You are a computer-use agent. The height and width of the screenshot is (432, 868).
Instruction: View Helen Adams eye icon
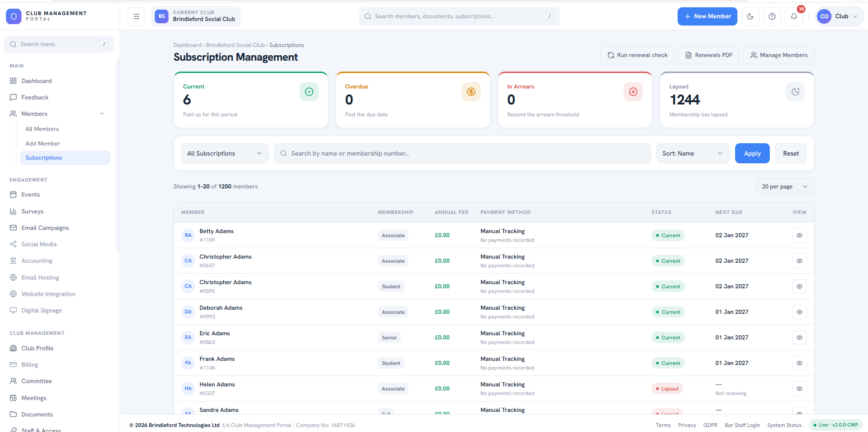tap(800, 389)
